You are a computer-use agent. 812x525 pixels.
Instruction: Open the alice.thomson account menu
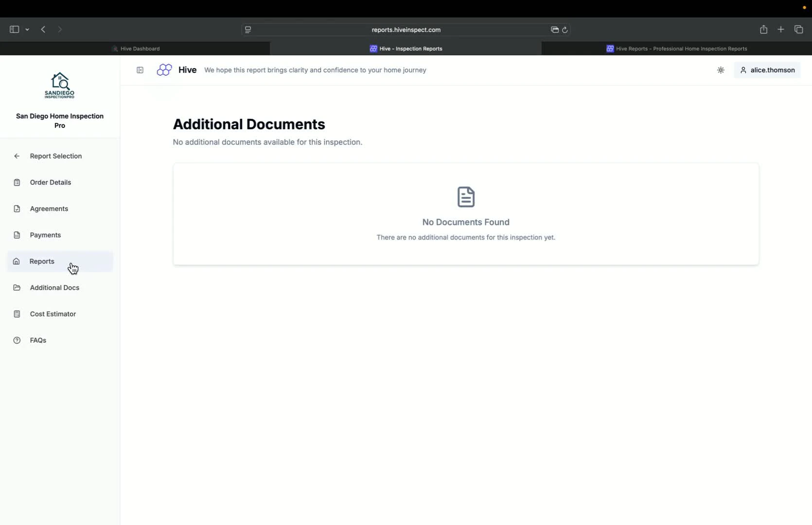(767, 70)
